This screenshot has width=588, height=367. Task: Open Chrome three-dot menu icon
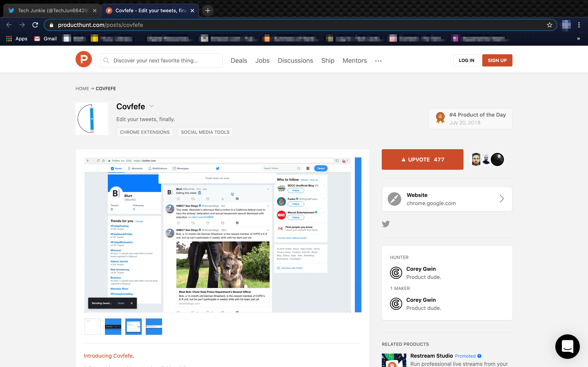point(579,25)
